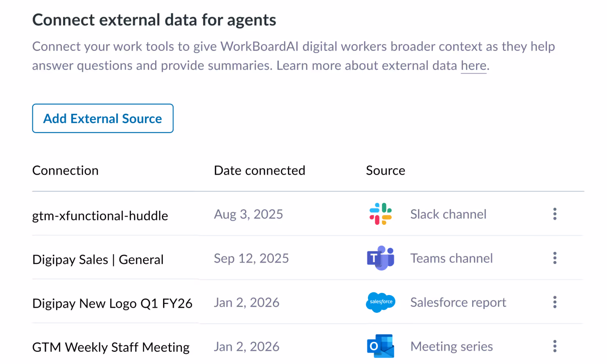Open the 'here' link about external data
The width and height of the screenshot is (607, 364).
pyautogui.click(x=473, y=65)
